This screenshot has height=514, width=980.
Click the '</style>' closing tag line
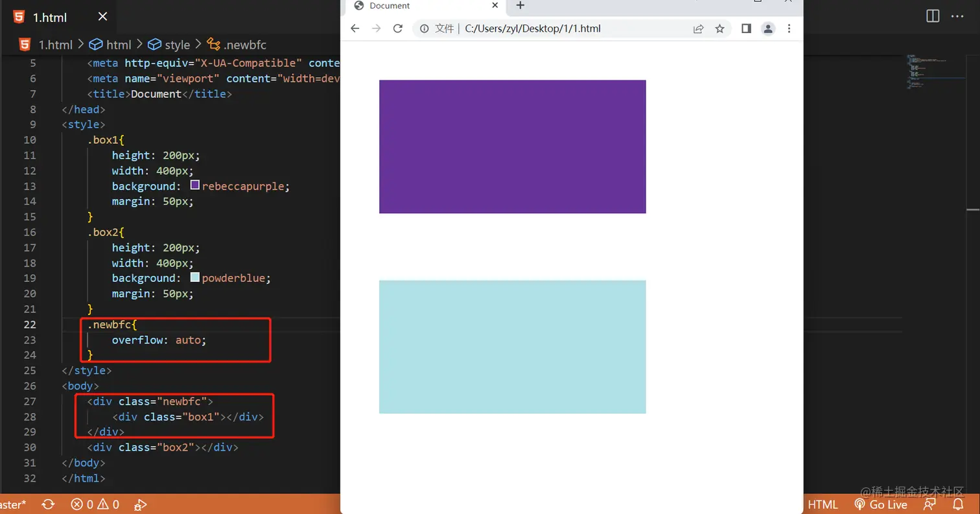tap(87, 370)
